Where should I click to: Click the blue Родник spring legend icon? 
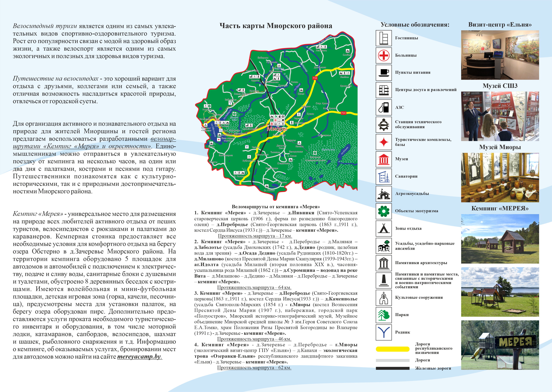384,332
